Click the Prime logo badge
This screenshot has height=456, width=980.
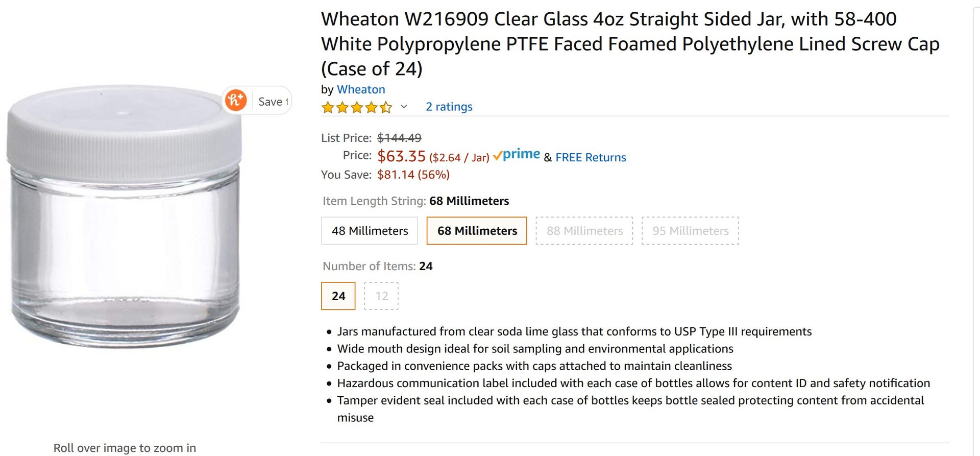tap(517, 155)
